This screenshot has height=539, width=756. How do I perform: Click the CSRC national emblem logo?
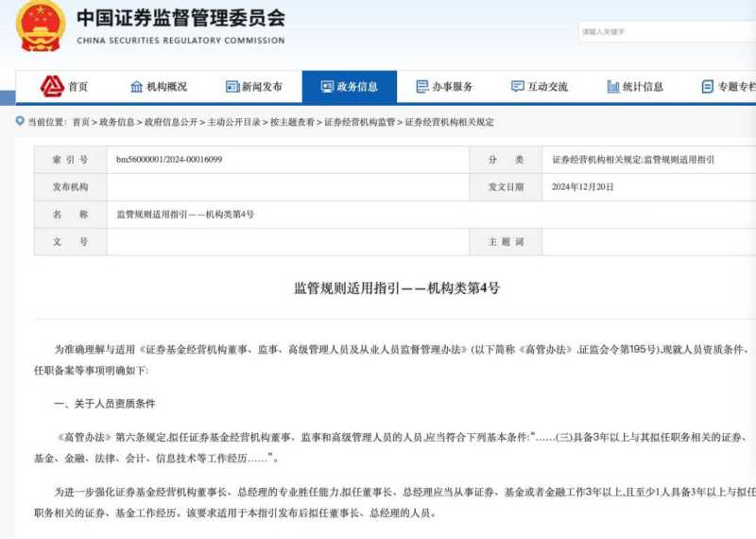(x=40, y=26)
